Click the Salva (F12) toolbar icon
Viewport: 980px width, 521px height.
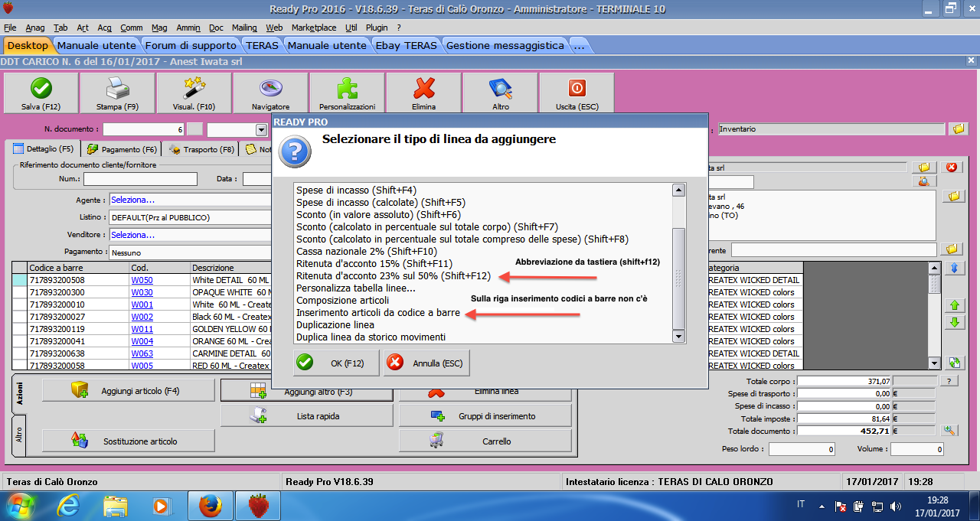coord(41,93)
